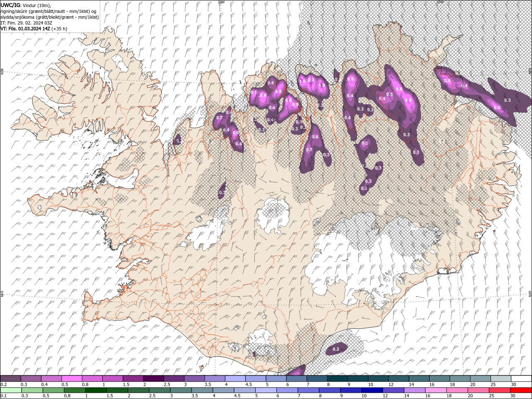Select darkest green swatch between 1 and 1.5
This screenshot has height=399, width=532.
pyautogui.click(x=96, y=390)
